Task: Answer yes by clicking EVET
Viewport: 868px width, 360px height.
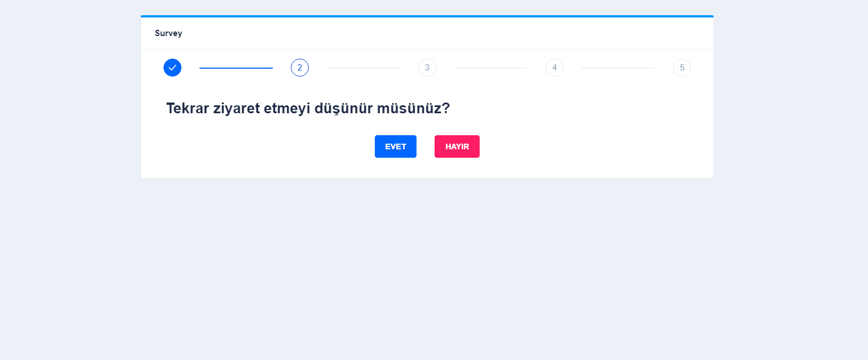Action: (x=395, y=146)
